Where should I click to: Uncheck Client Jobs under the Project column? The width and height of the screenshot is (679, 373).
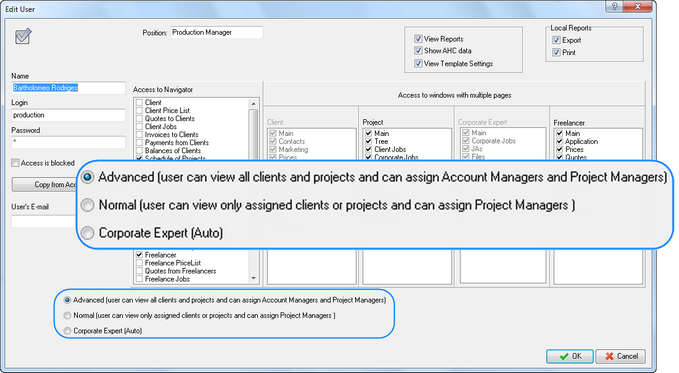click(x=369, y=149)
